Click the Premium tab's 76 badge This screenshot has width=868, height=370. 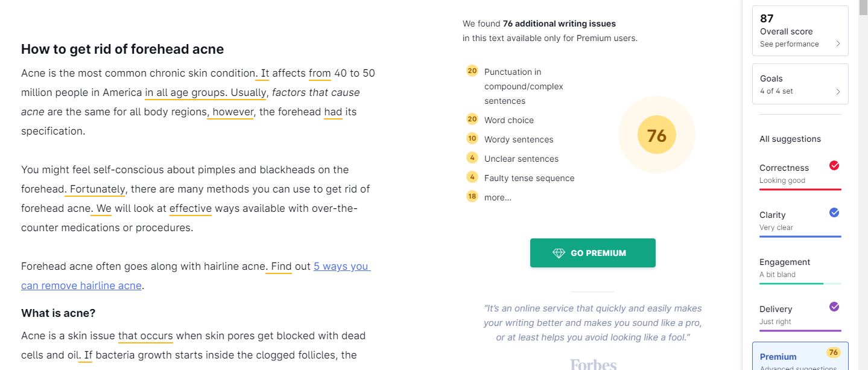point(834,352)
